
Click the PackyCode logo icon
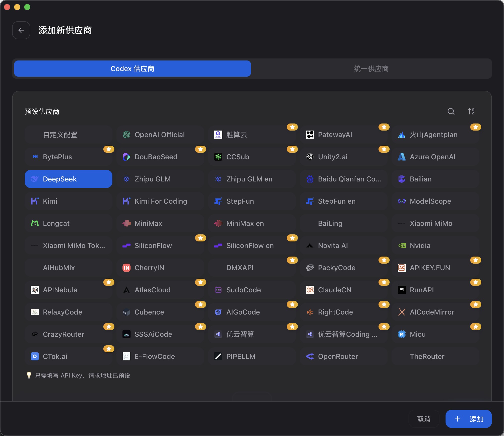(x=310, y=268)
